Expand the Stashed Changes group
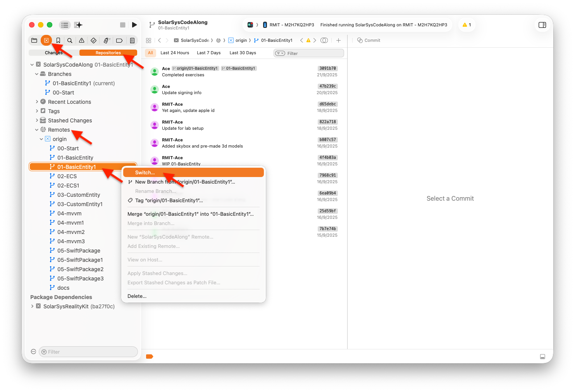Image resolution: width=575 pixels, height=392 pixels. point(37,120)
